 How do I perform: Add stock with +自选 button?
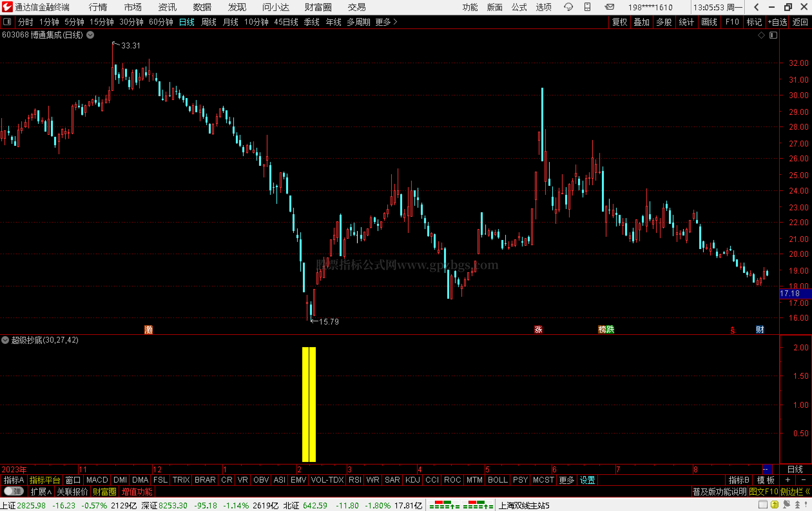[x=777, y=22]
